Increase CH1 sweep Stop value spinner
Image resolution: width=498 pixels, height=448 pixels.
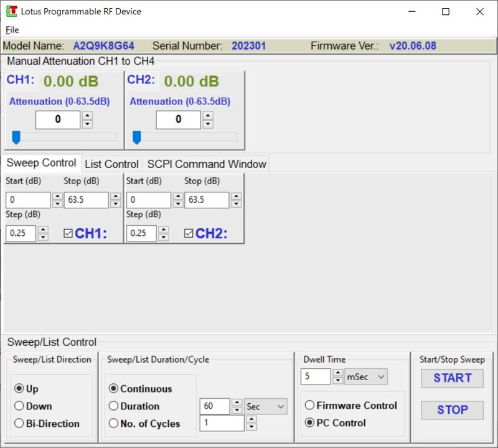click(115, 196)
